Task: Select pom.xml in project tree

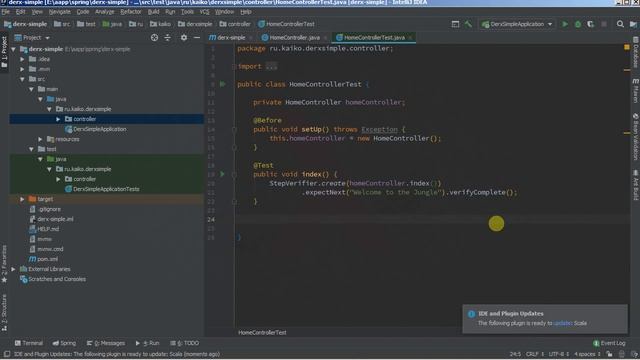Action: point(47,259)
